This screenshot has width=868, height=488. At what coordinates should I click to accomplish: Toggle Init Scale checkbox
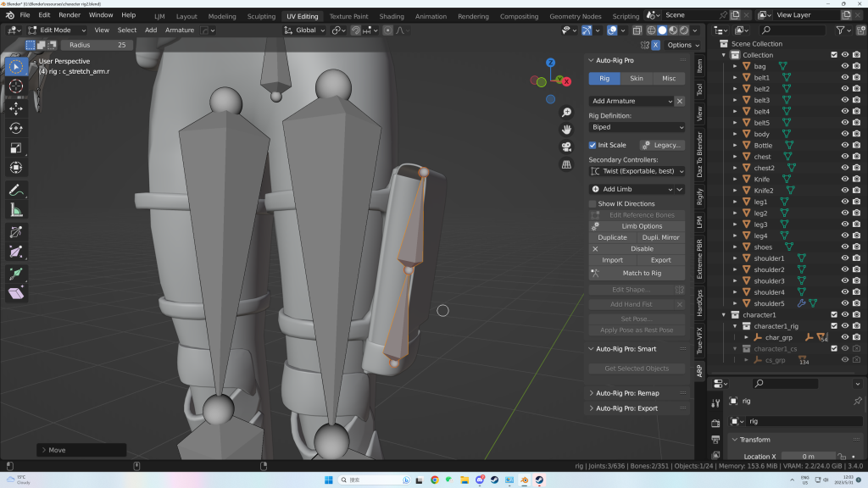[593, 145]
